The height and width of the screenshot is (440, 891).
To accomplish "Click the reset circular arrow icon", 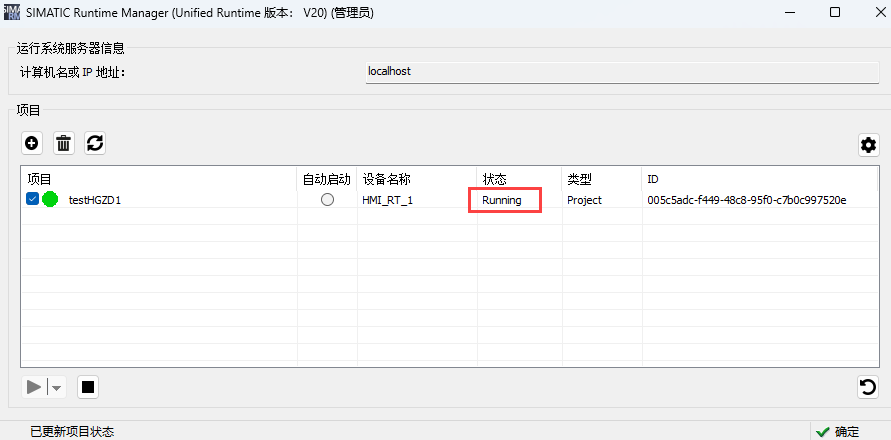I will pos(868,387).
